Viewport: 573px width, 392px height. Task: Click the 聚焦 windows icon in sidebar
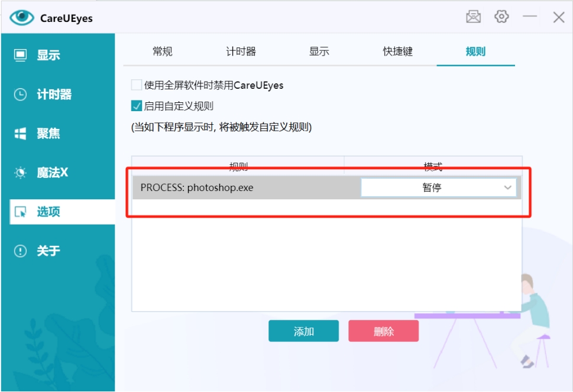pos(21,134)
